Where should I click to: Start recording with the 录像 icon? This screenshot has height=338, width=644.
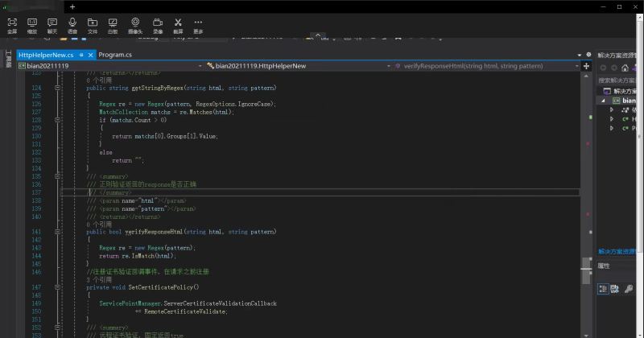pos(158,24)
